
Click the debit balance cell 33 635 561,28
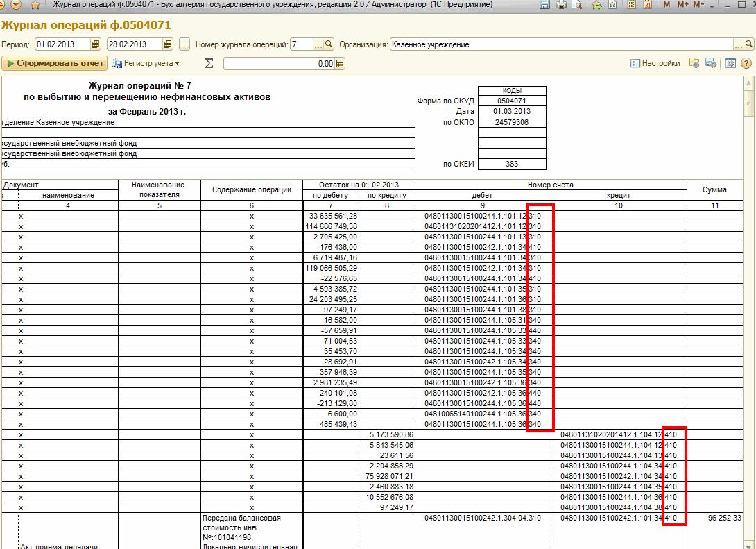coord(331,216)
